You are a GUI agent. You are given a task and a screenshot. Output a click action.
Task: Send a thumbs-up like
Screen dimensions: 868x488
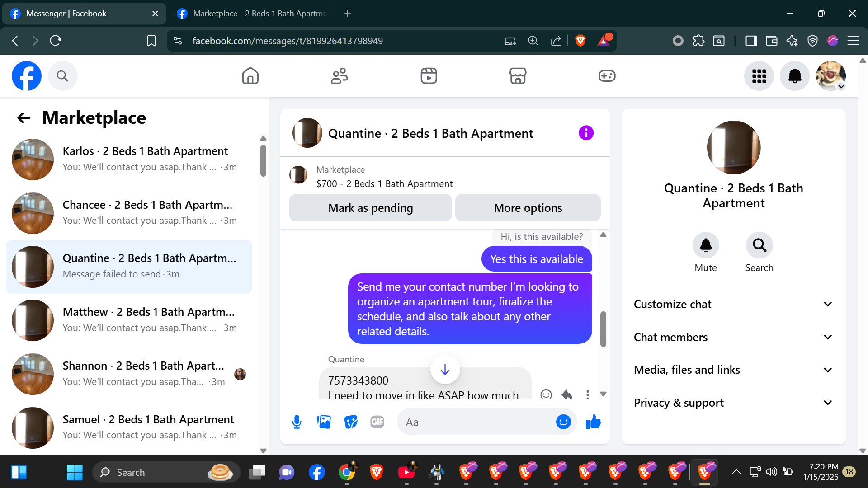pyautogui.click(x=593, y=422)
